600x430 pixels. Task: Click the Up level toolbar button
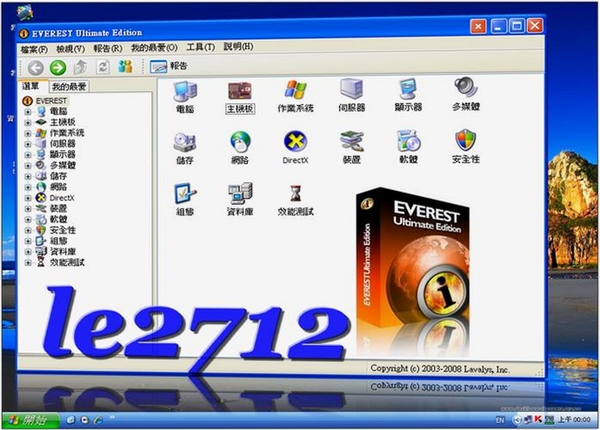pos(80,67)
